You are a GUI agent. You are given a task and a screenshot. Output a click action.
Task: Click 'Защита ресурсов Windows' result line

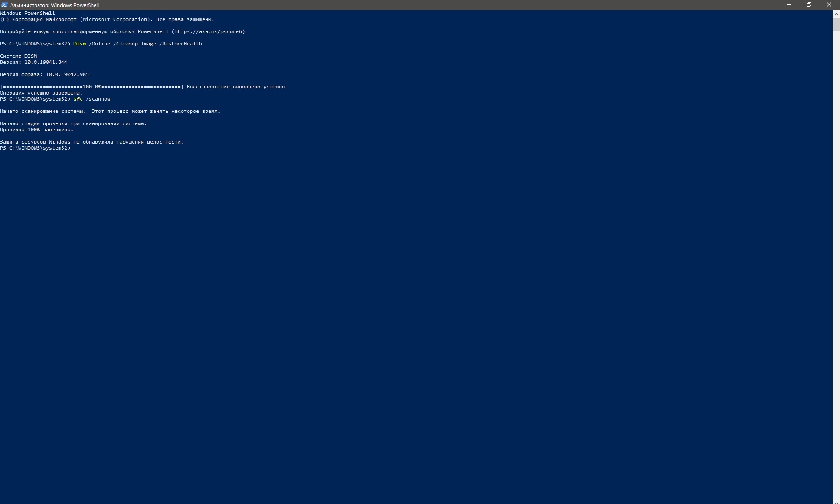point(92,142)
